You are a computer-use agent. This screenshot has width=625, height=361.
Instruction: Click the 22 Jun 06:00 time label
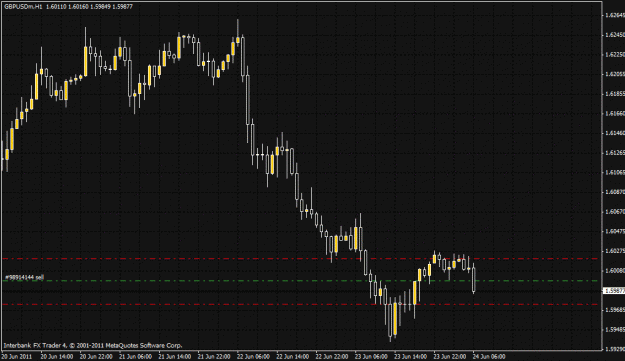pyautogui.click(x=254, y=356)
